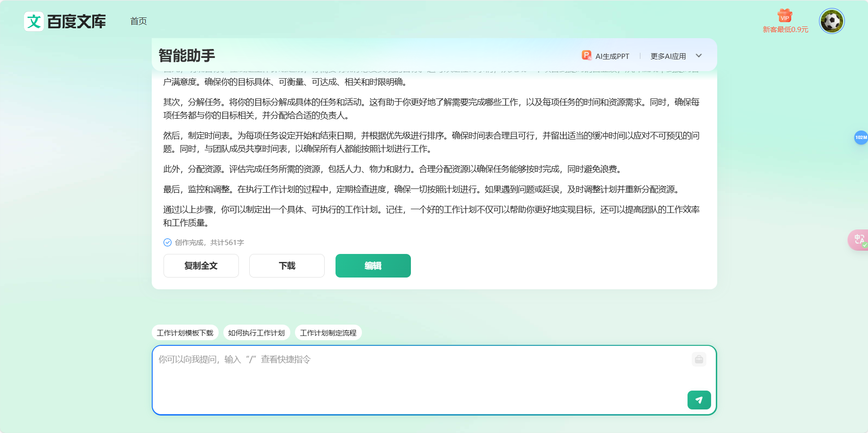The image size is (868, 433).
Task: Click the green 编辑 button
Action: coord(373,266)
